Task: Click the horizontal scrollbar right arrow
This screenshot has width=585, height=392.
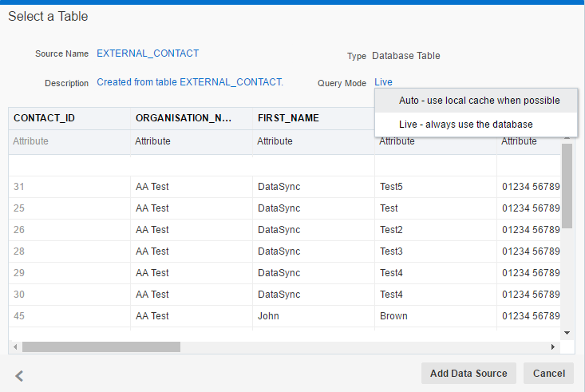Action: 553,346
